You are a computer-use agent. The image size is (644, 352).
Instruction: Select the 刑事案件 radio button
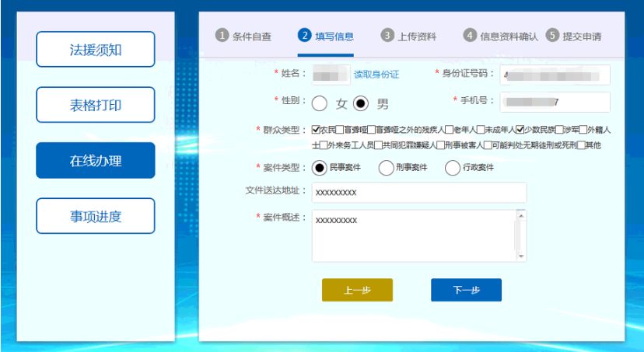(386, 167)
